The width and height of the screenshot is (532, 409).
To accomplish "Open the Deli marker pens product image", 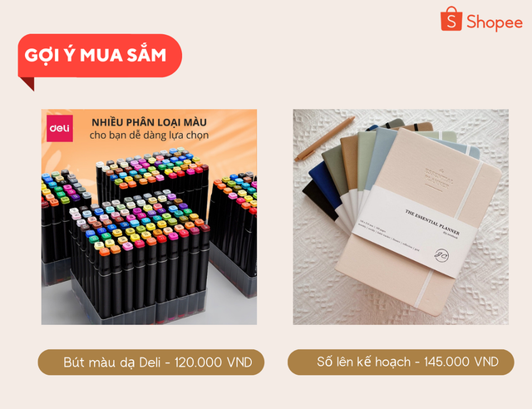I will tap(149, 217).
